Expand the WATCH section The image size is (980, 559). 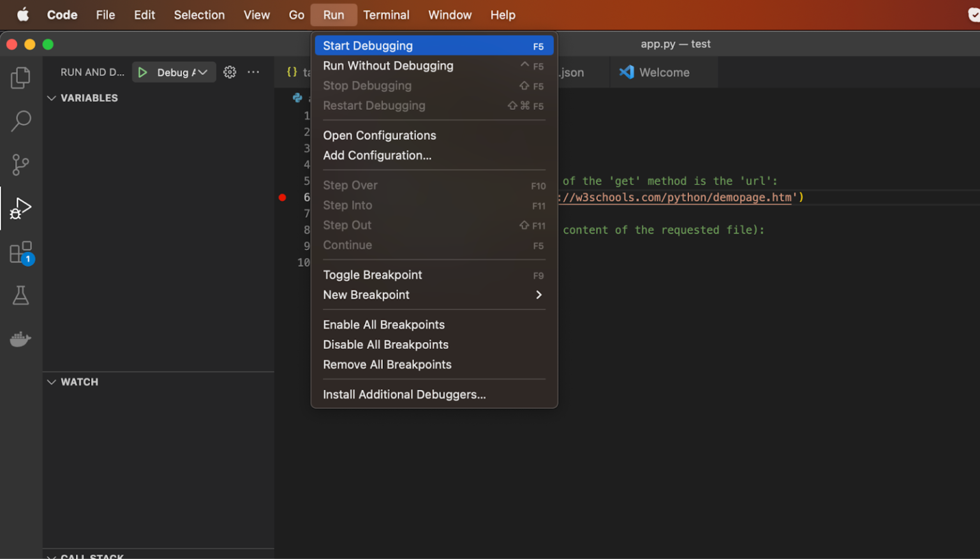[52, 382]
